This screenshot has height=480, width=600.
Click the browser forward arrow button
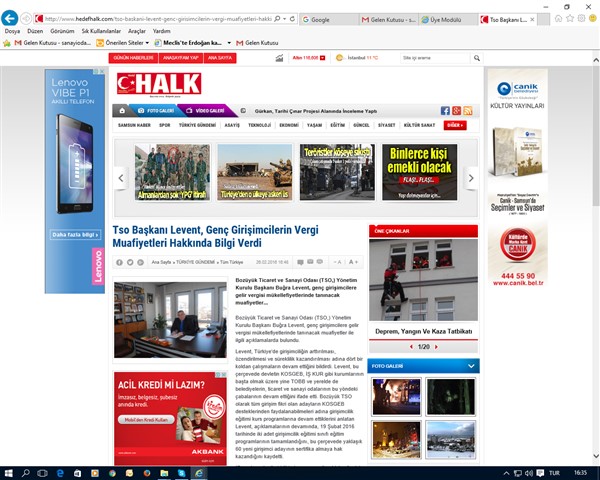tap(26, 18)
